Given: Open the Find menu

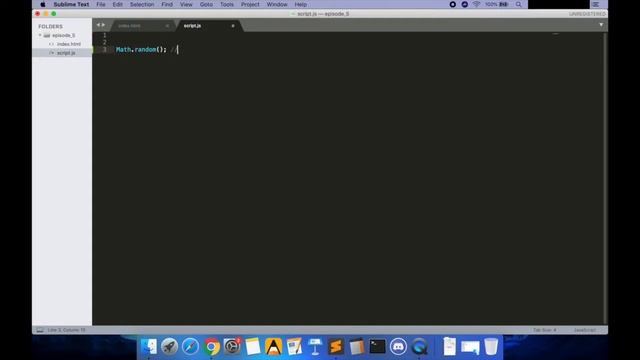Looking at the screenshot, I should [x=167, y=4].
